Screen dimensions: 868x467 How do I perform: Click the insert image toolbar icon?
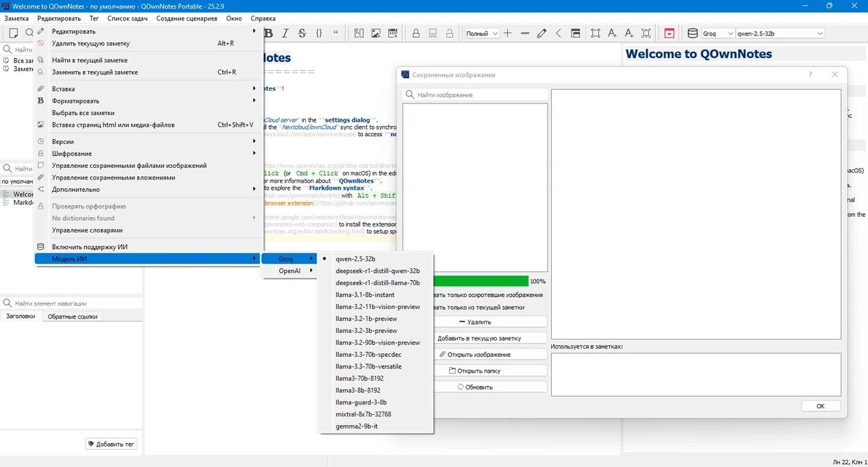376,33
